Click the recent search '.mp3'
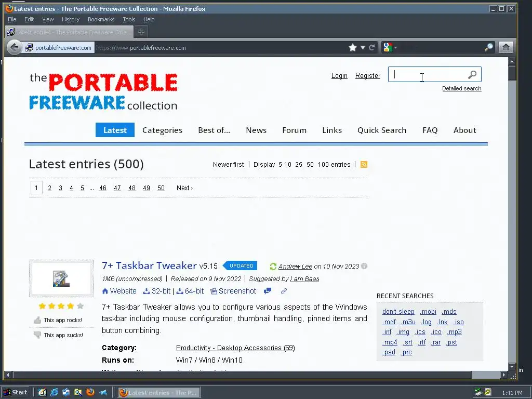Viewport: 532px width, 399px height. tap(454, 332)
